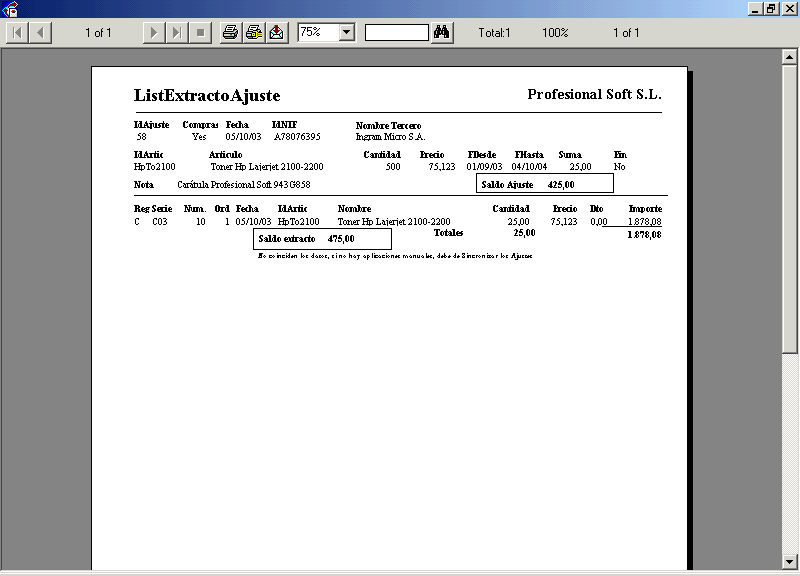Click the binoculars search icon
Screen dimensions: 800x576
[442, 33]
